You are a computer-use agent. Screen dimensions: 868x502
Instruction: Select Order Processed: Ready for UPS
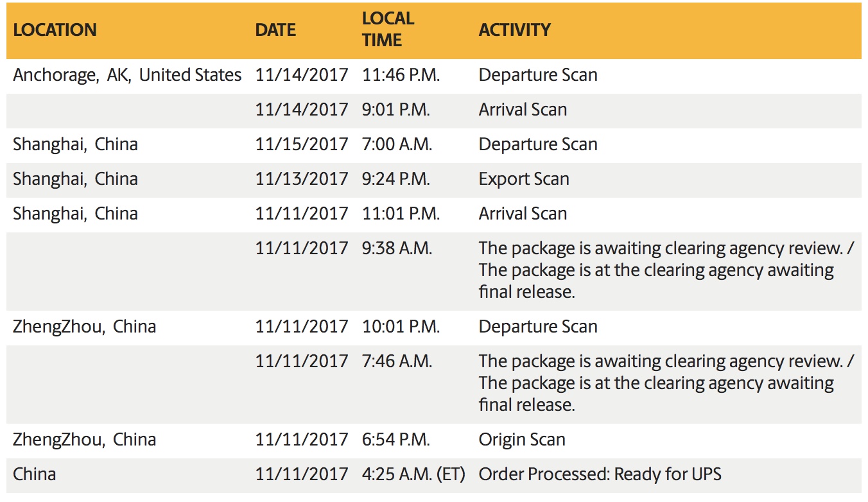click(x=600, y=474)
